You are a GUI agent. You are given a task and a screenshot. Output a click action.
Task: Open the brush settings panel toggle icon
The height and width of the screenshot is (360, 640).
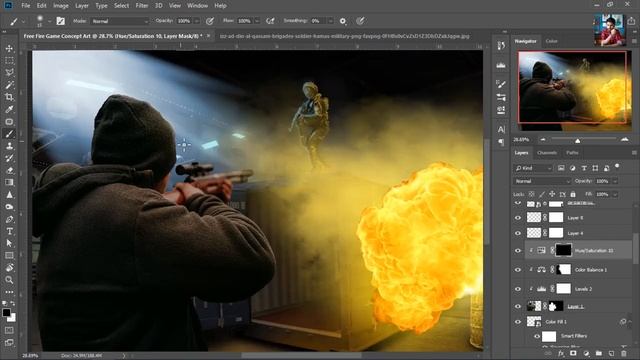click(x=60, y=21)
